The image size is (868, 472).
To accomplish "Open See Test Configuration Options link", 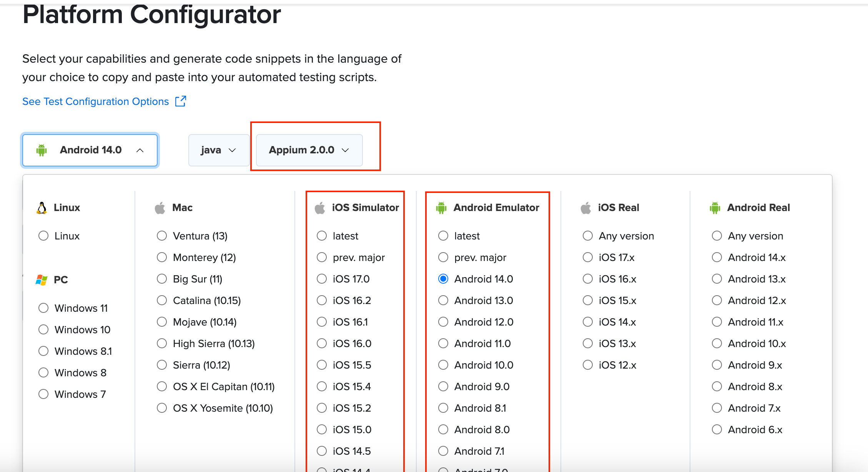I will [x=96, y=101].
